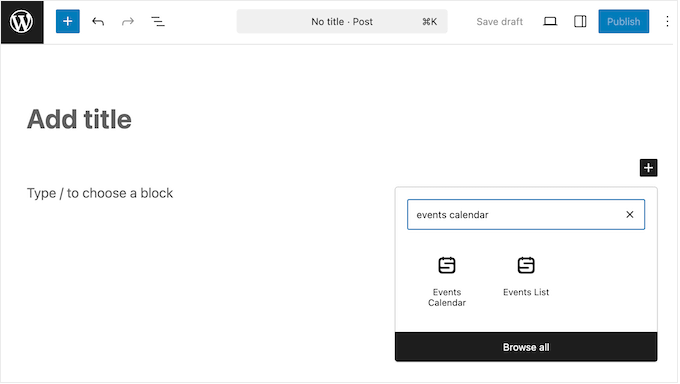Open command palette from No title · Post bar
Viewport: 680px width, 384px height.
point(342,21)
